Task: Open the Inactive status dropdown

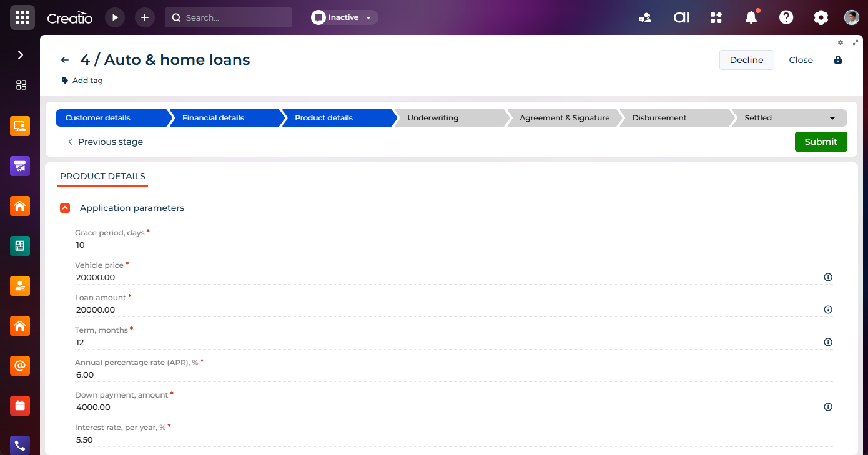Action: coord(345,17)
